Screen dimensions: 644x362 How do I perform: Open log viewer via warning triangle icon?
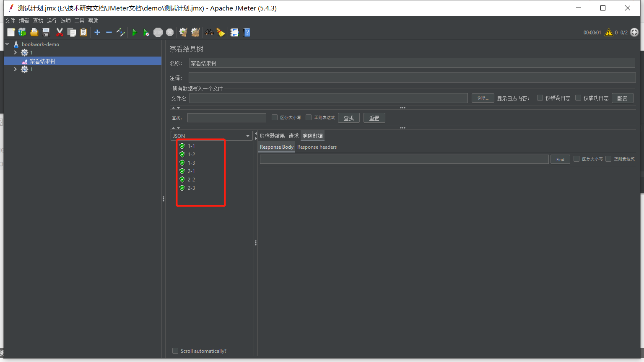[x=609, y=32]
